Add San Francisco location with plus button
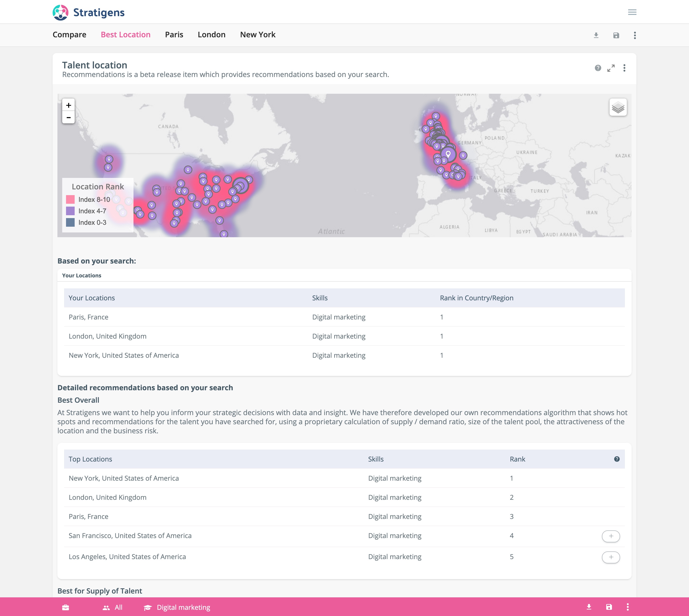 pos(611,536)
